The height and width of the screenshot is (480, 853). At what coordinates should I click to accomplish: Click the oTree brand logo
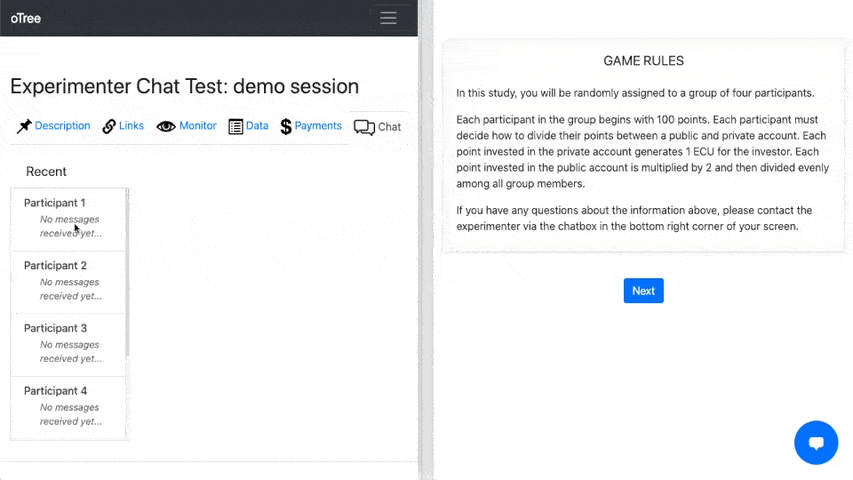(26, 18)
